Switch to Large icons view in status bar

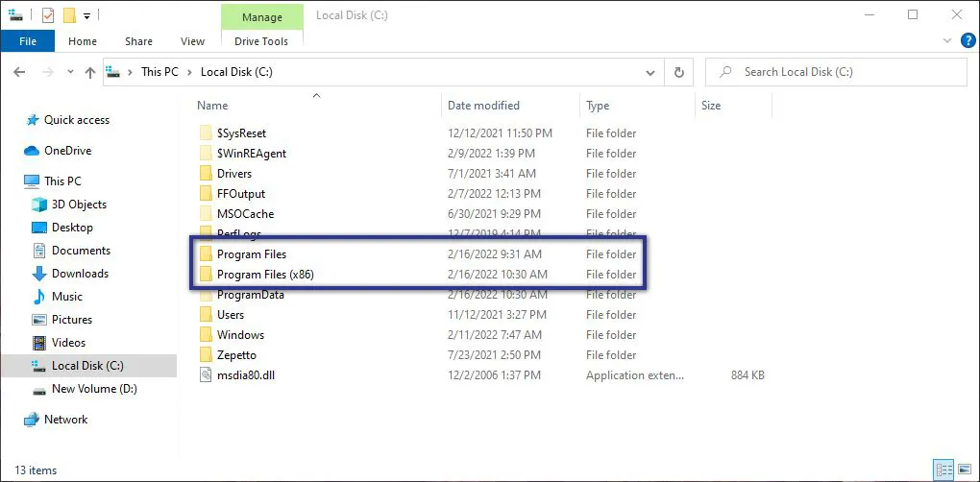pyautogui.click(x=963, y=470)
